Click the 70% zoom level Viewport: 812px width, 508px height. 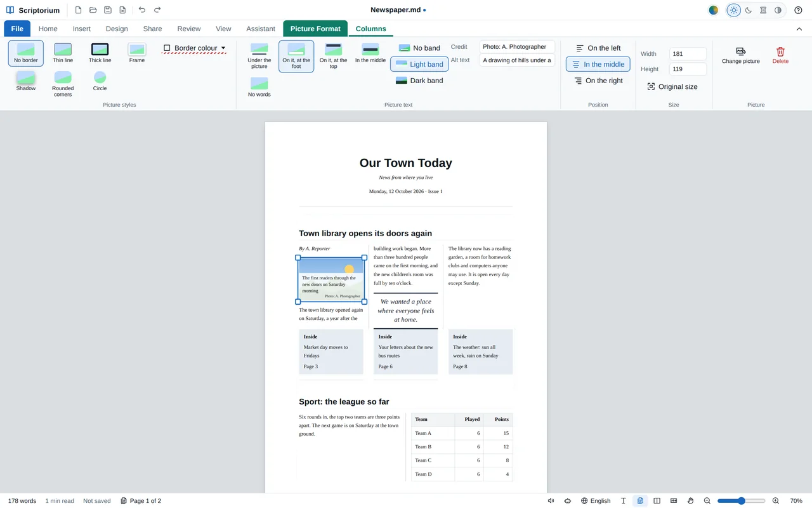(796, 501)
